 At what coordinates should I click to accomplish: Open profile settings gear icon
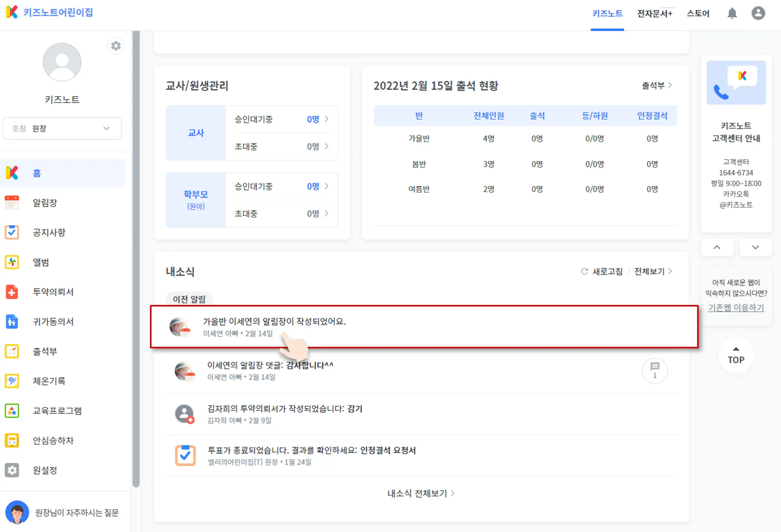[x=116, y=46]
